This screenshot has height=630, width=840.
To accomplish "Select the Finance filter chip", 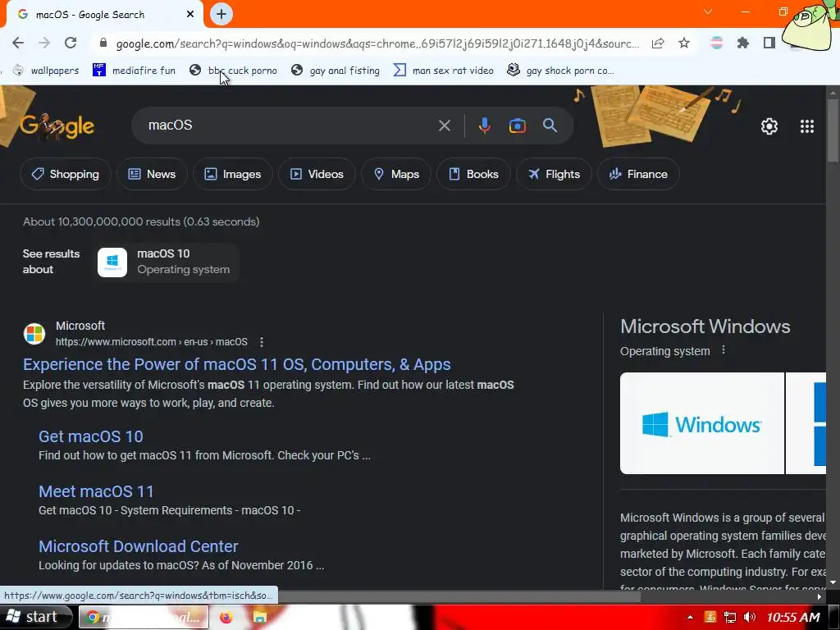I will (638, 174).
